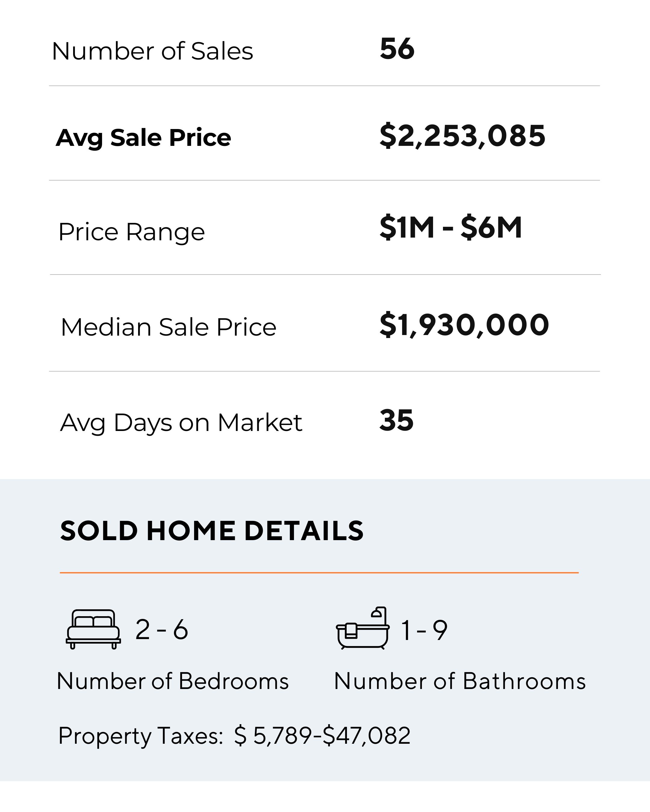Select the $1M - $6M range value
The image size is (650, 812).
point(451,227)
